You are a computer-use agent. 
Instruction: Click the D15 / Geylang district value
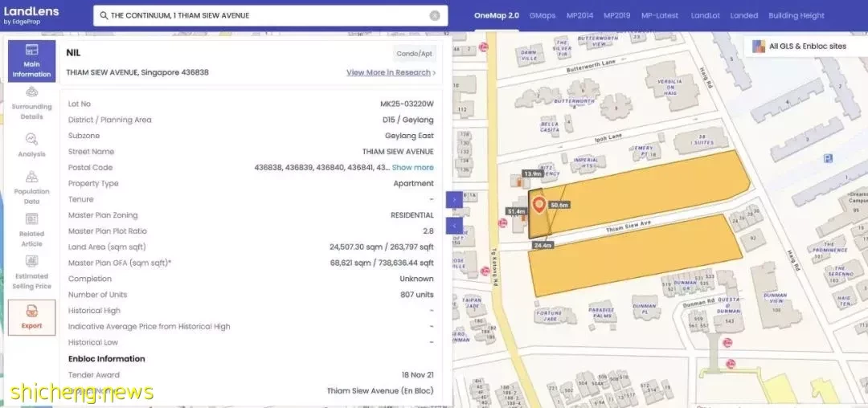[408, 120]
